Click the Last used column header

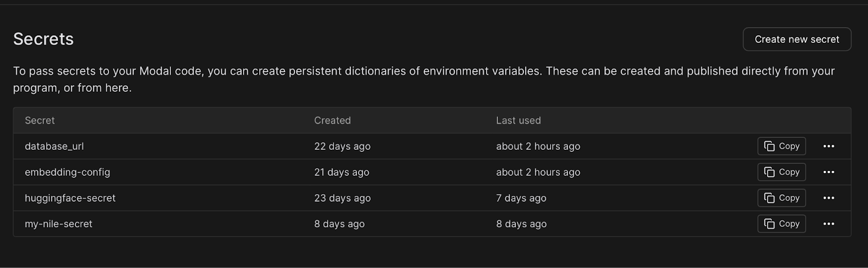[518, 120]
